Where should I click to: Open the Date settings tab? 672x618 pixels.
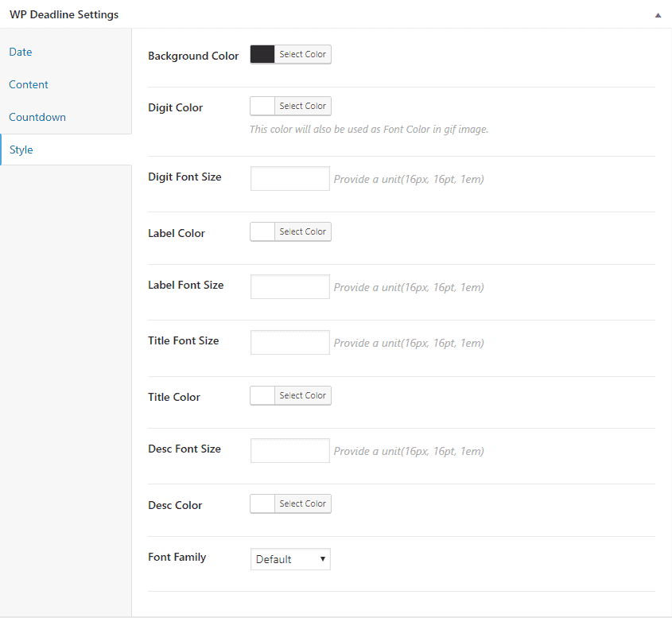(21, 52)
